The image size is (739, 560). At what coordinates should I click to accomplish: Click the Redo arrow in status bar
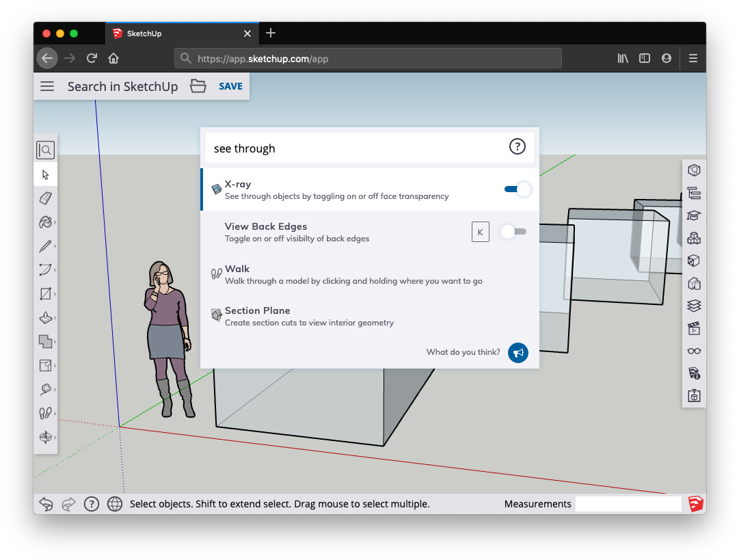[x=69, y=504]
